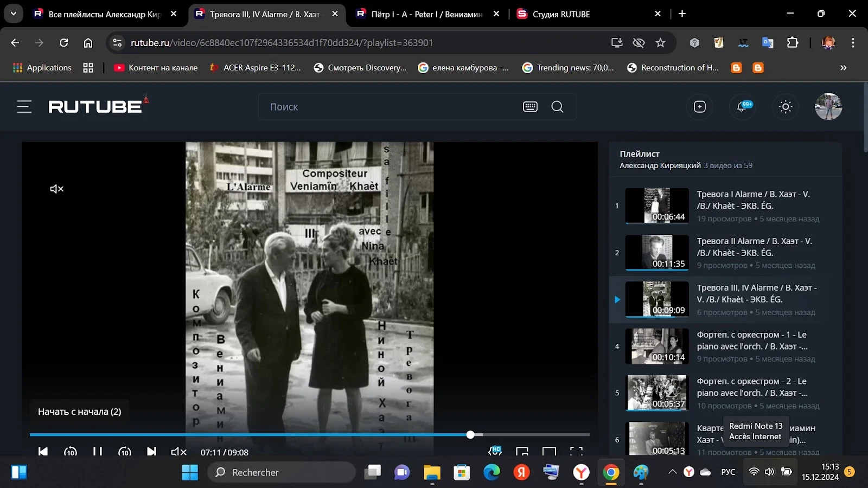Image resolution: width=868 pixels, height=488 pixels.
Task: Toggle the light/dark theme sun icon
Action: (x=786, y=107)
